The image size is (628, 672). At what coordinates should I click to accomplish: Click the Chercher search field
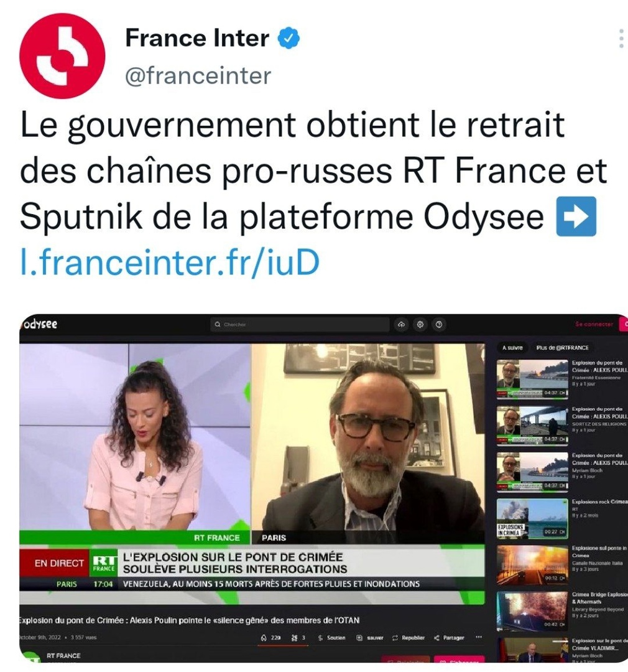(x=300, y=324)
